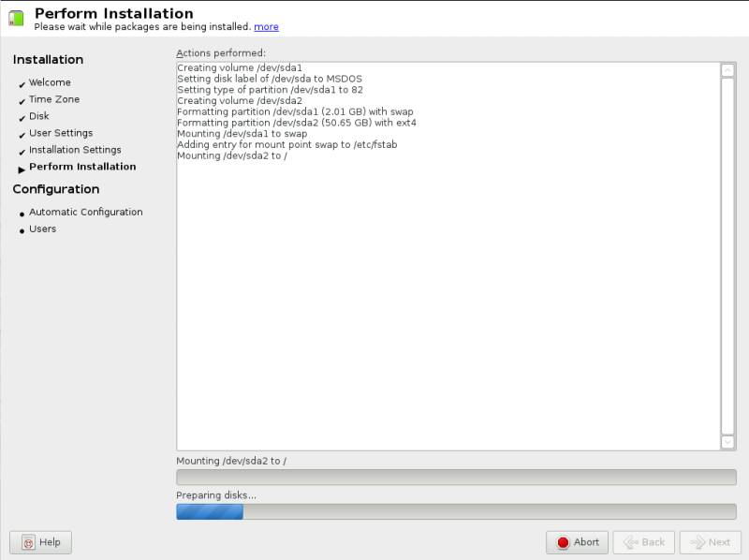Click 'Mounting /dev/sda1 to swap' log line

[x=242, y=134]
